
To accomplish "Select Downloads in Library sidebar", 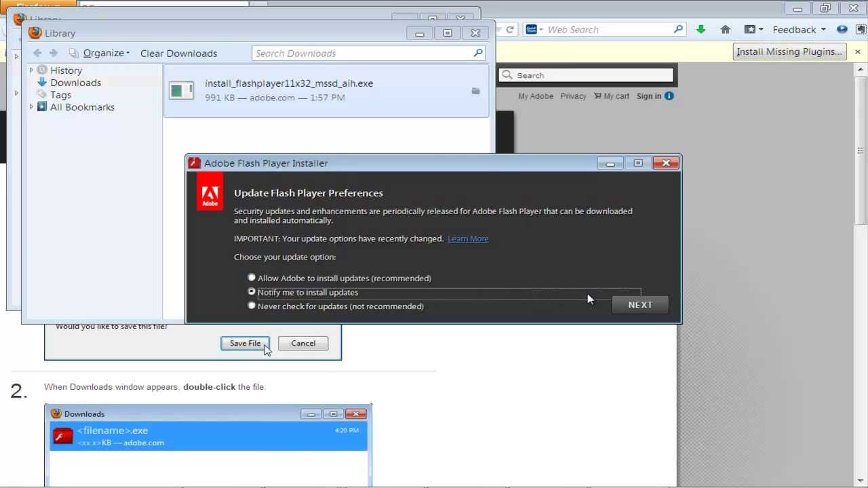I will 75,83.
